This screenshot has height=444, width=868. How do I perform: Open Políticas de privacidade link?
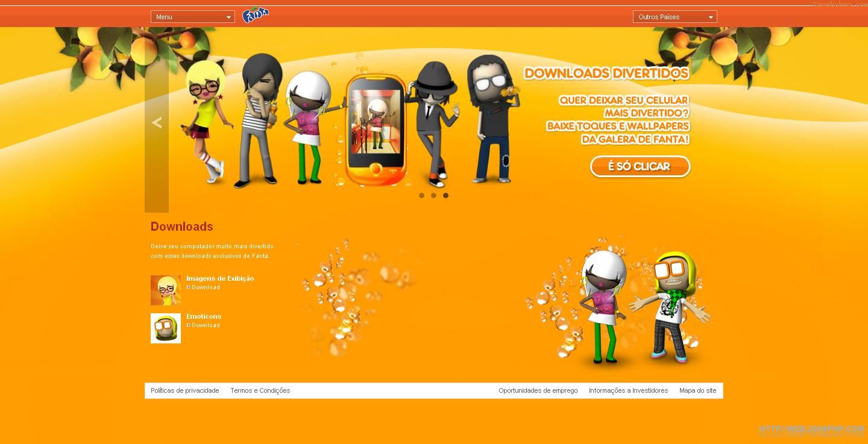(x=185, y=390)
